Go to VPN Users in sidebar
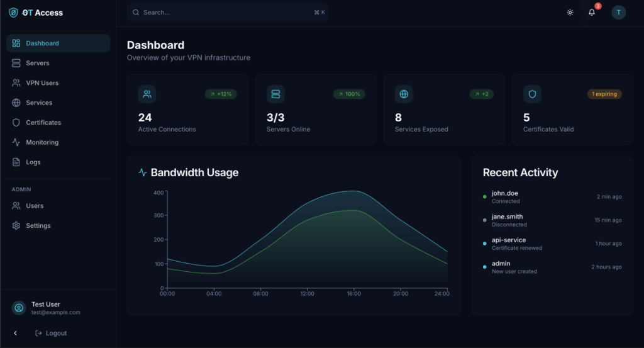 (x=42, y=83)
